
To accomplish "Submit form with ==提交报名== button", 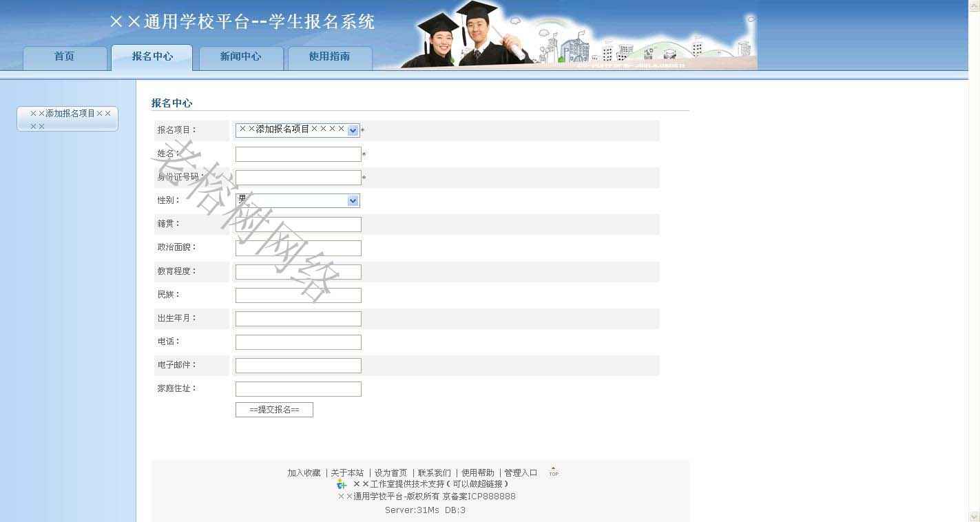I will (x=274, y=410).
